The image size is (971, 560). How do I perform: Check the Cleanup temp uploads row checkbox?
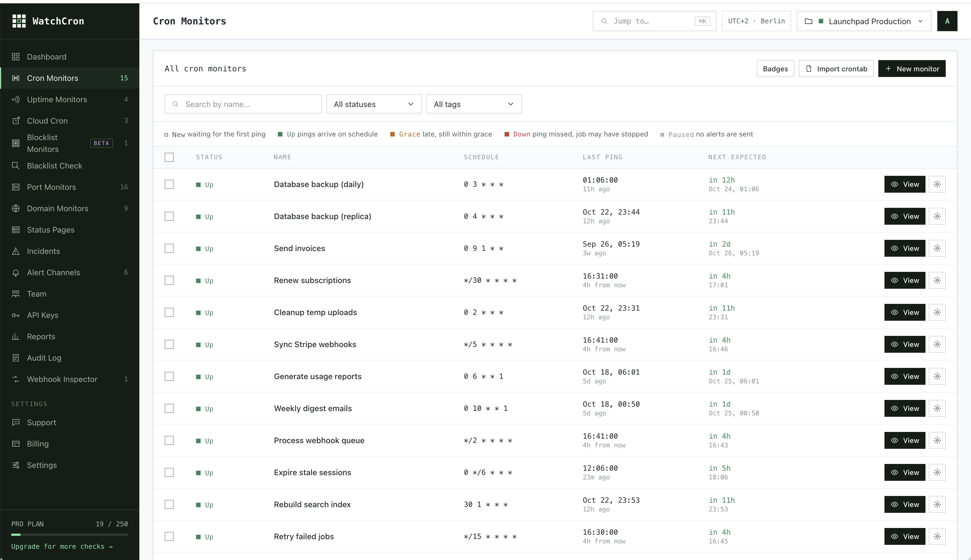coord(169,312)
